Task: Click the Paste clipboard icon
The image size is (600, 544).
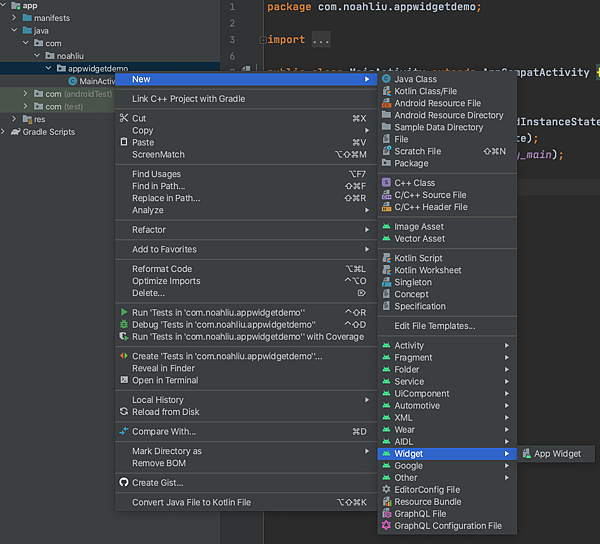Action: point(124,142)
